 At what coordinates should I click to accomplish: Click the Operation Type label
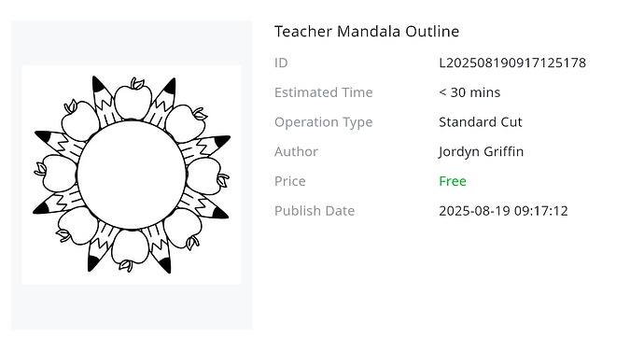tap(323, 122)
